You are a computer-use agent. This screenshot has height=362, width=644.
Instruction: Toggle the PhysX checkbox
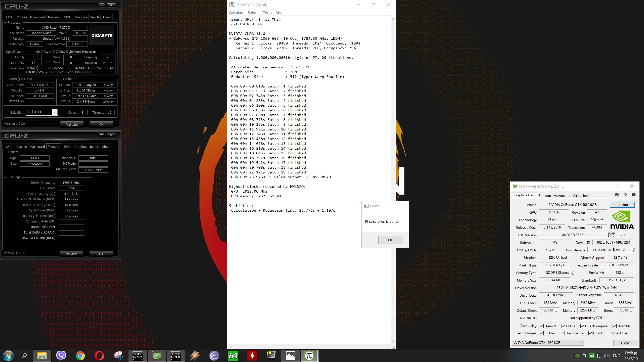point(590,333)
